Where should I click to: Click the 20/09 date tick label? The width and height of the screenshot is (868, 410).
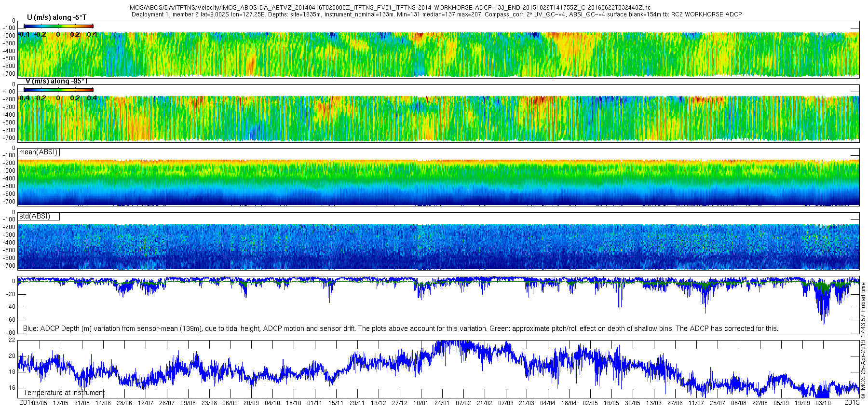click(251, 403)
